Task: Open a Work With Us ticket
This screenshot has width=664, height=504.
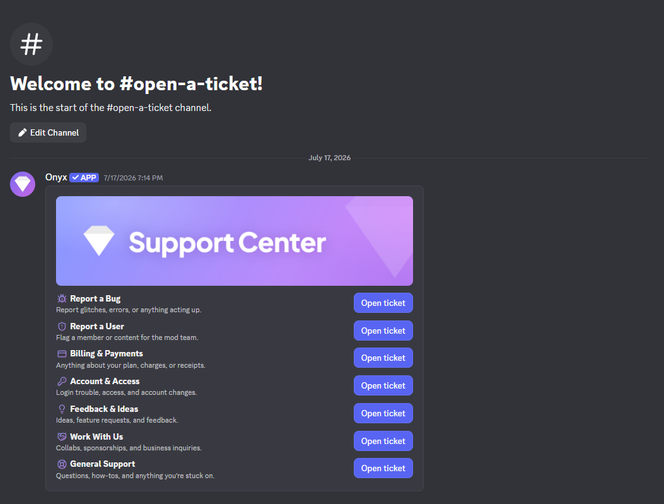Action: (x=383, y=441)
